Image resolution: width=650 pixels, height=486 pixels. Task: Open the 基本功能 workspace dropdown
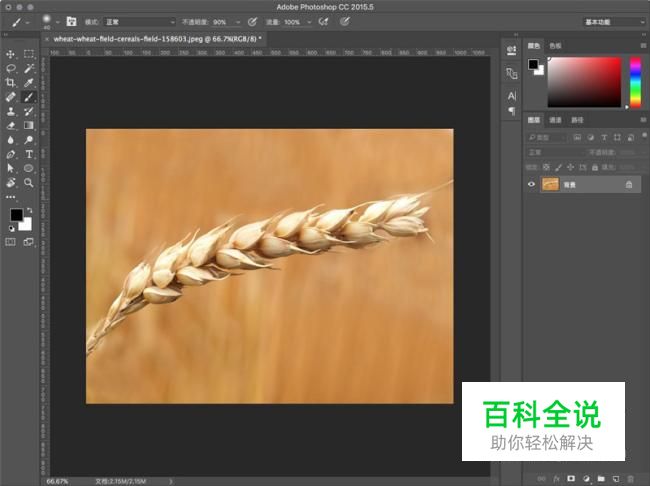[x=612, y=21]
